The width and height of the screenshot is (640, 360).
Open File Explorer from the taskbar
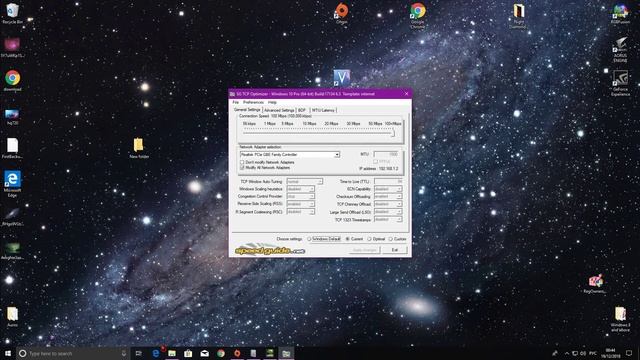[x=172, y=353]
